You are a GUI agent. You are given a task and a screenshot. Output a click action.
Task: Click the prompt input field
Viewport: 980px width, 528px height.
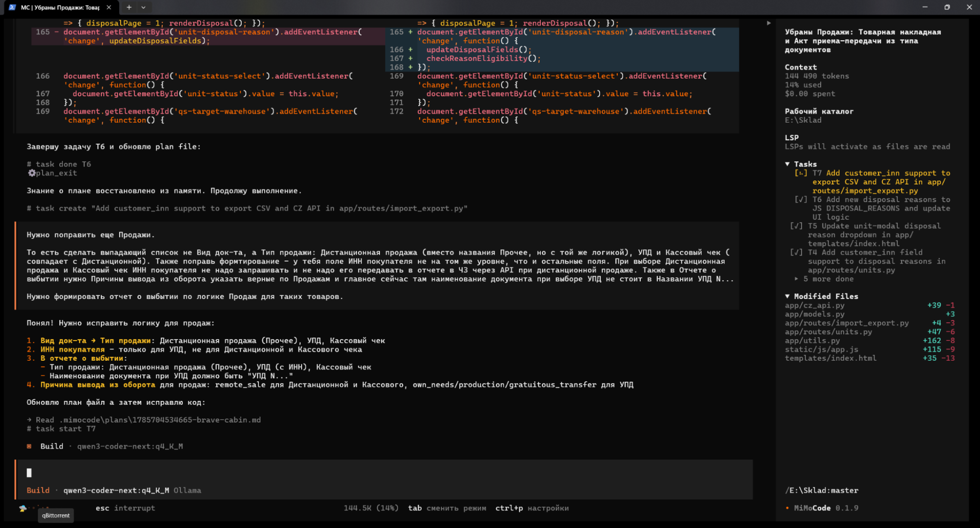385,473
